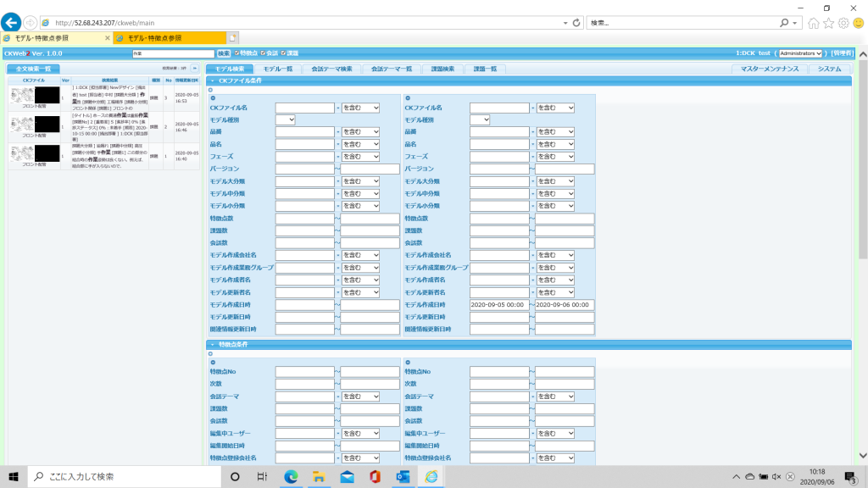Viewport: 868px width, 488px height.
Task: Open the 会話テーマ検索 tab
Action: point(331,69)
